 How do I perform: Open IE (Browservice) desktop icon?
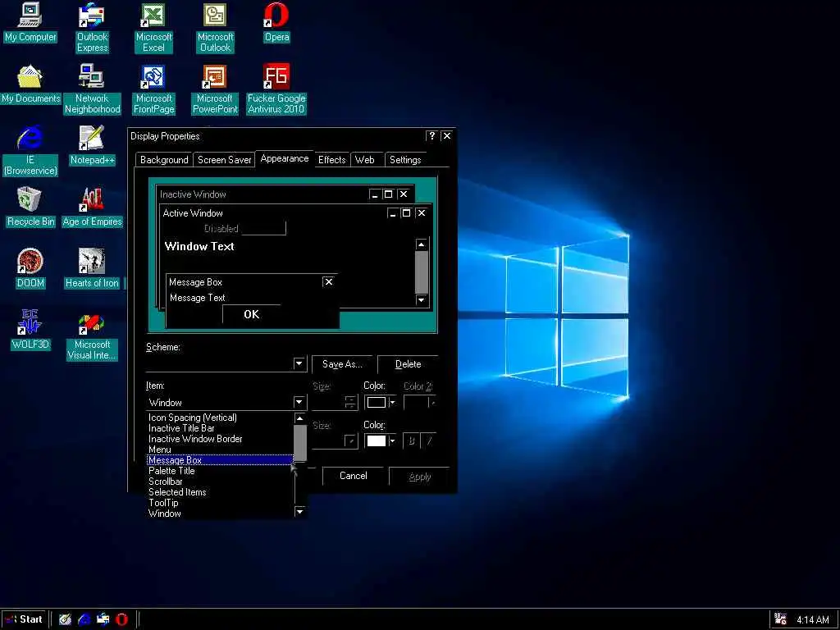30,151
